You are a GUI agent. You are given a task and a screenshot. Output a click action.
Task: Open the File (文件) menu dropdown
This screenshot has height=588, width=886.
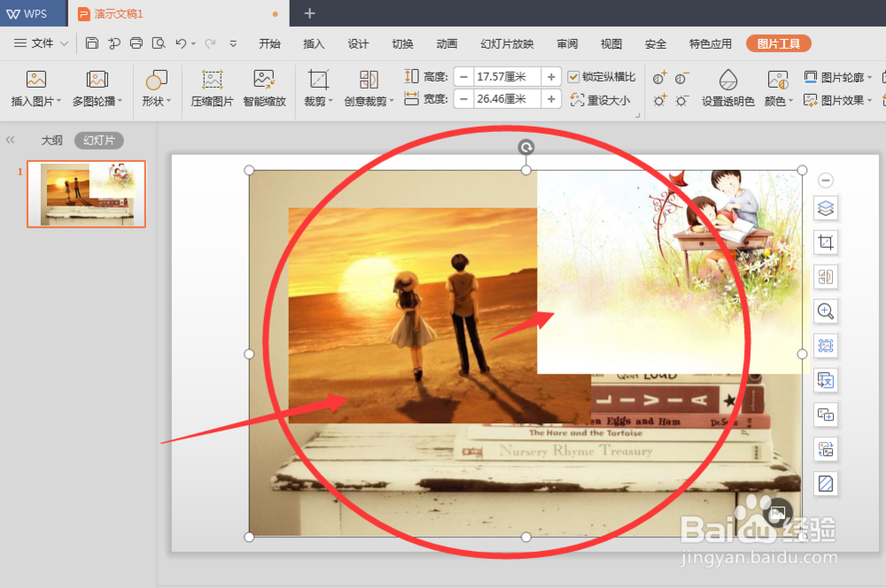tap(42, 43)
